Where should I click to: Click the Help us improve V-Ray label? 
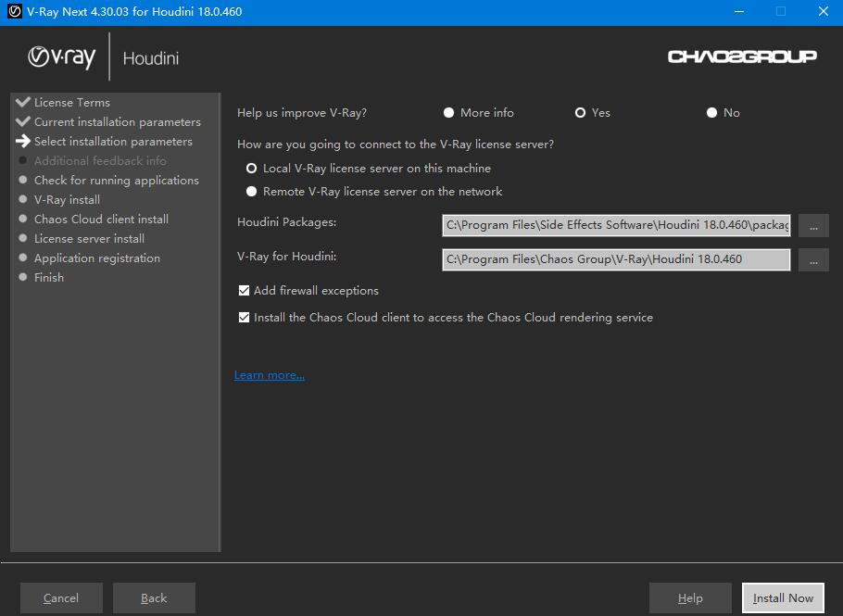click(302, 113)
